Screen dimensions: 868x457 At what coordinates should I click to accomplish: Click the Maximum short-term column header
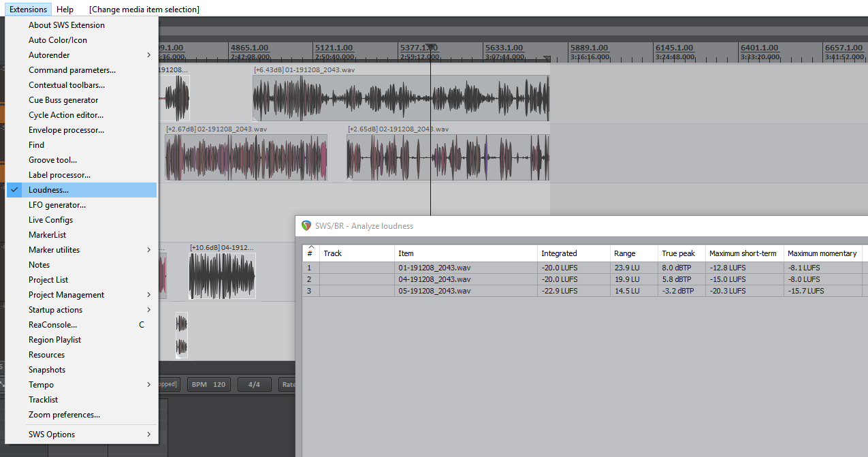click(742, 253)
